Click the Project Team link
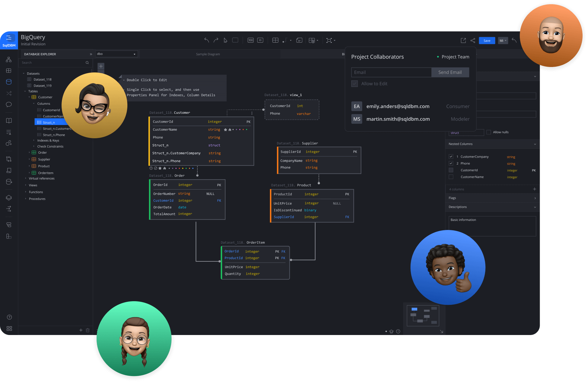The image size is (588, 383). tap(455, 57)
